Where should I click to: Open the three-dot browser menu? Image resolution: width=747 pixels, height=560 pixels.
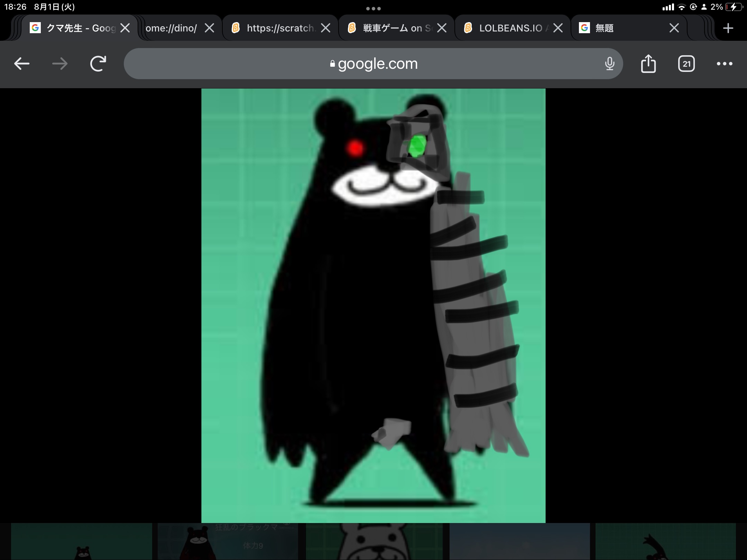click(724, 64)
